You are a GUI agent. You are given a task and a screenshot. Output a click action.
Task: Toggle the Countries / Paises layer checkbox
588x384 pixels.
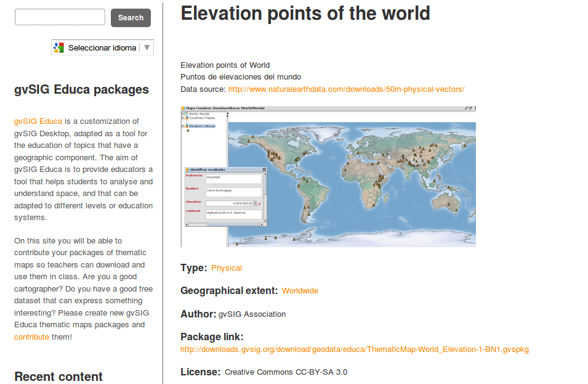183,118
